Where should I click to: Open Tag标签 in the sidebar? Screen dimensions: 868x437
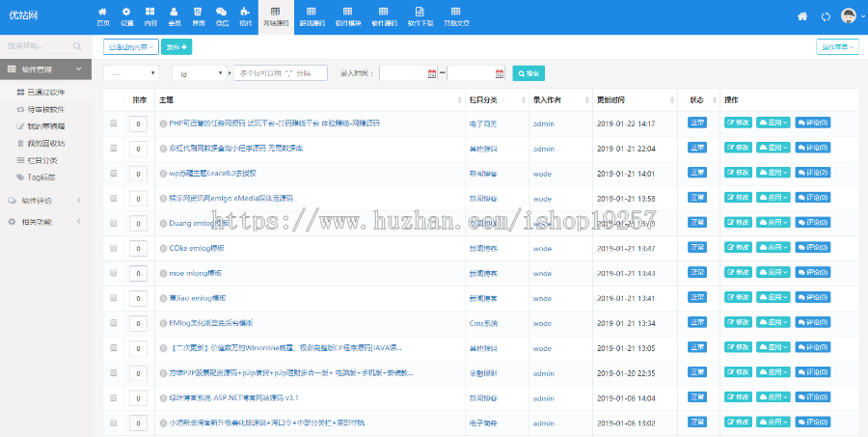(41, 178)
